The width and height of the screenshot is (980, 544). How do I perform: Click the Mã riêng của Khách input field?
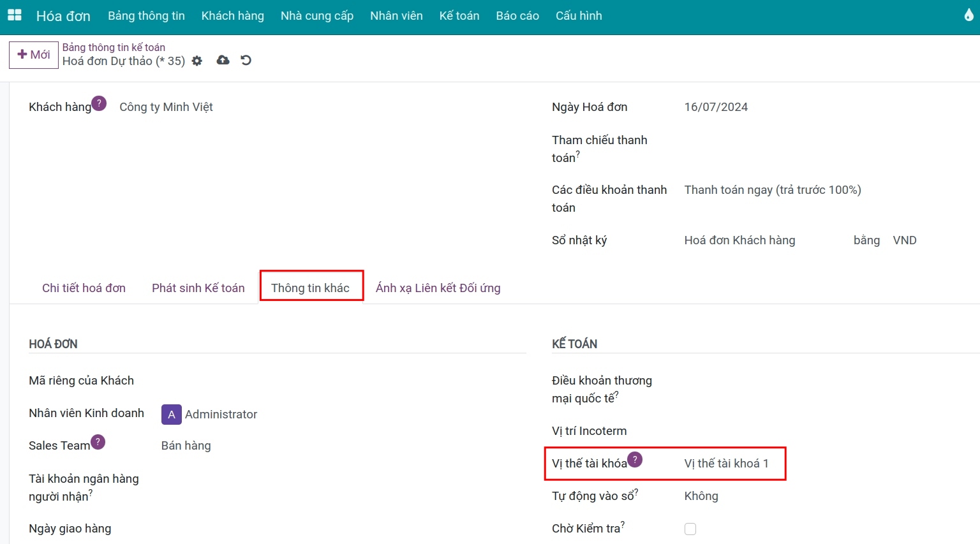tap(343, 381)
